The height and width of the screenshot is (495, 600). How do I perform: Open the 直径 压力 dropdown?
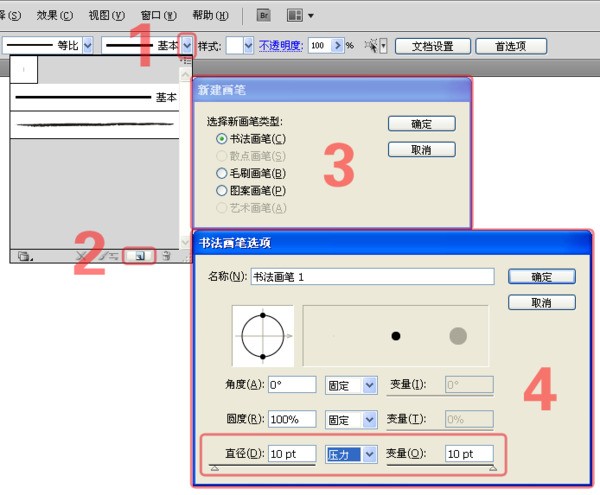369,454
